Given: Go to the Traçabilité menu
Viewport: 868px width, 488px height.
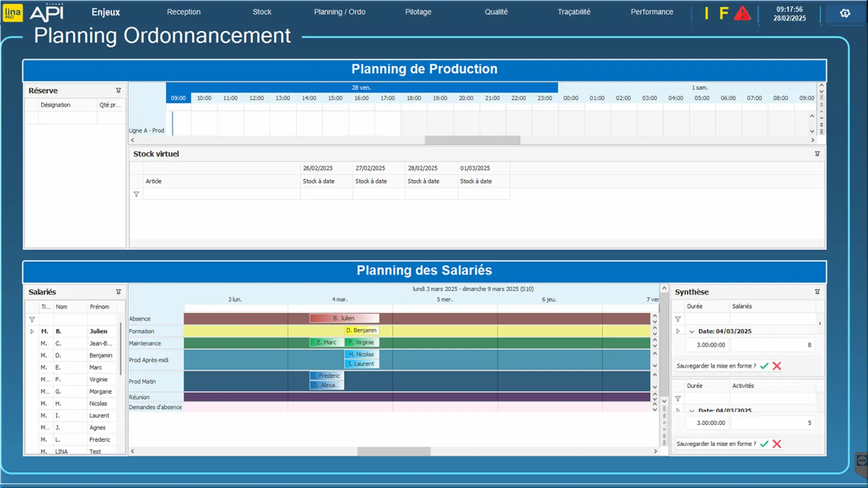Looking at the screenshot, I should tap(573, 12).
